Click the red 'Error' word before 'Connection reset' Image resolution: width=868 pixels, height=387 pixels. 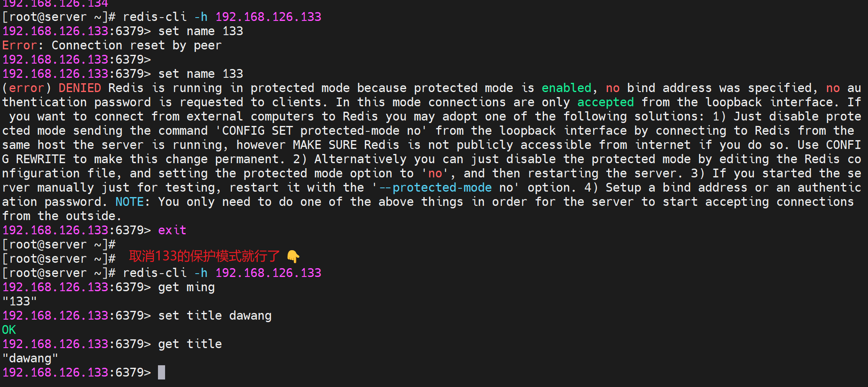19,45
